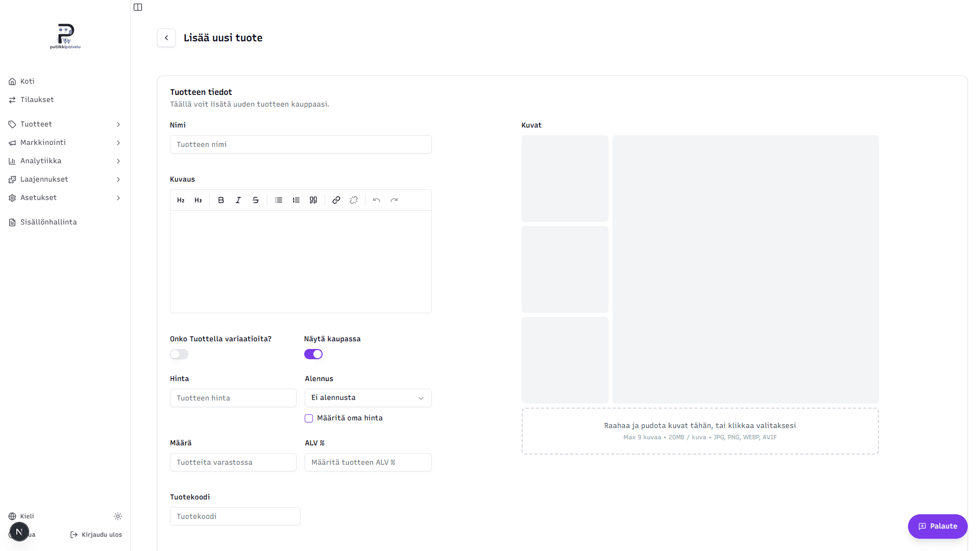Click the Laajennukset puzzle icon
980x551 pixels.
click(x=12, y=180)
